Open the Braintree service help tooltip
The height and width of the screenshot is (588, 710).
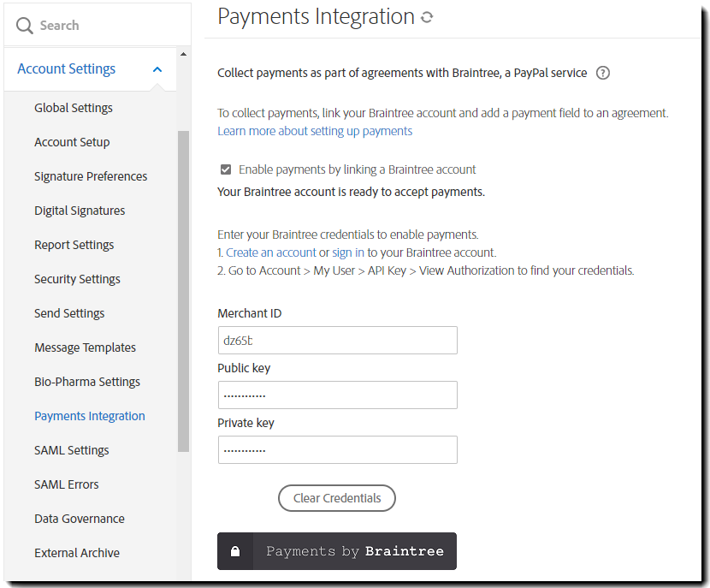pos(603,74)
